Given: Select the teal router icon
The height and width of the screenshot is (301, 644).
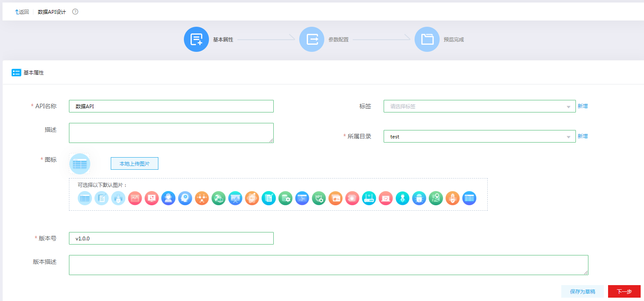Looking at the screenshot, I should 369,198.
